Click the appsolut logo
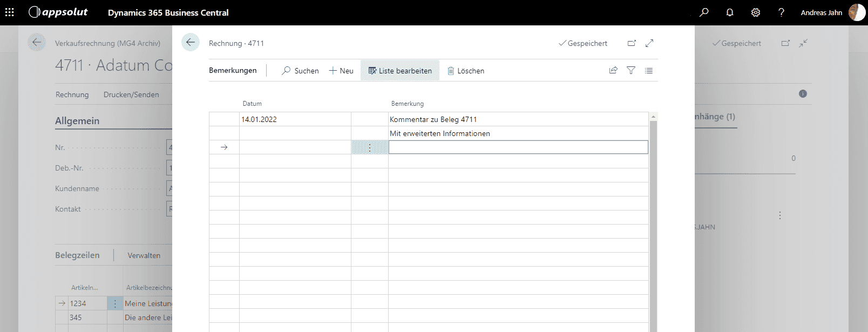868x332 pixels. [58, 12]
